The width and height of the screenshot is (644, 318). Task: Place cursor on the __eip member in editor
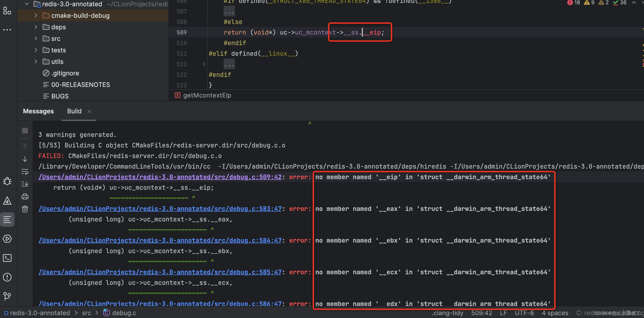372,32
